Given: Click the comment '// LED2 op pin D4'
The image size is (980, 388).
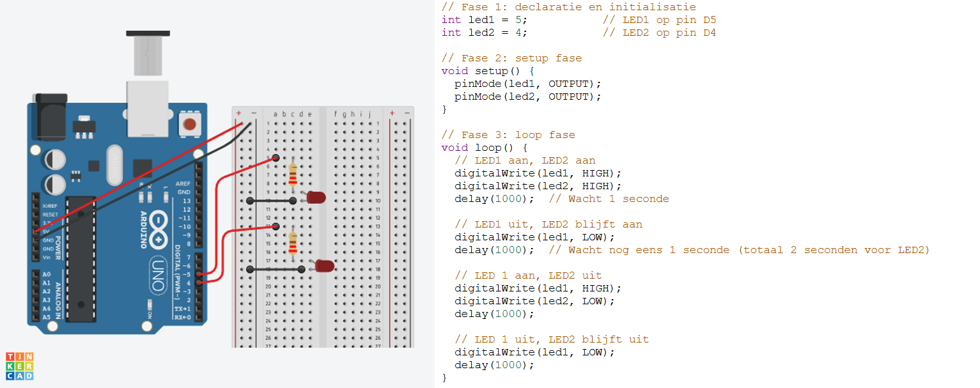Looking at the screenshot, I should pos(659,33).
